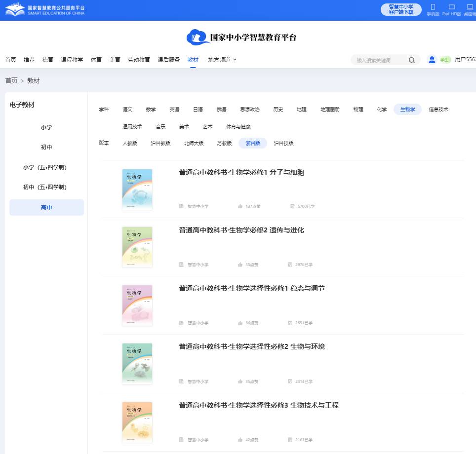Screen dimensions: 476x454
Task: Open the 课后服务 menu item
Action: (169, 59)
